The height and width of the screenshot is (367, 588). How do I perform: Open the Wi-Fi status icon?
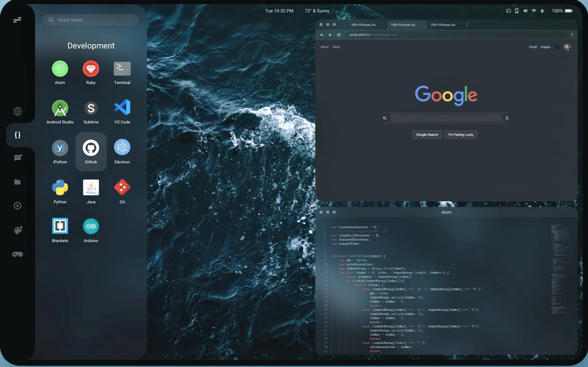(x=534, y=11)
